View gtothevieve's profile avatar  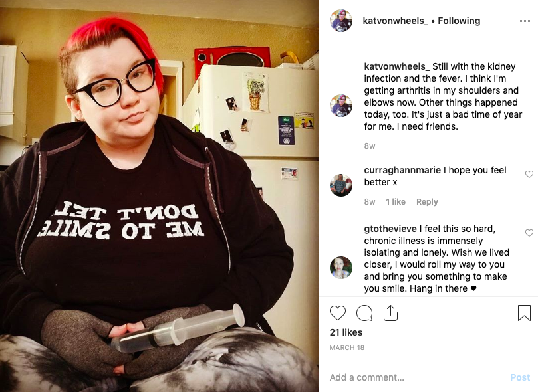click(x=341, y=267)
